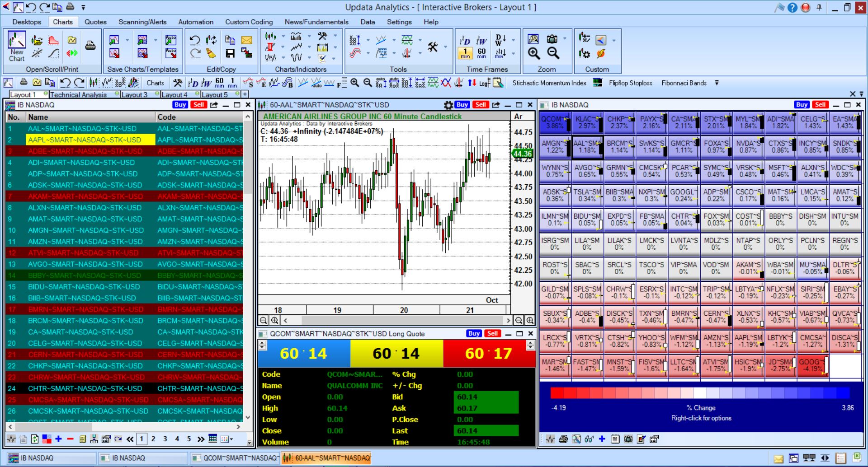868x467 pixels.
Task: Toggle the up/down colored arrows icon
Action: [472, 83]
